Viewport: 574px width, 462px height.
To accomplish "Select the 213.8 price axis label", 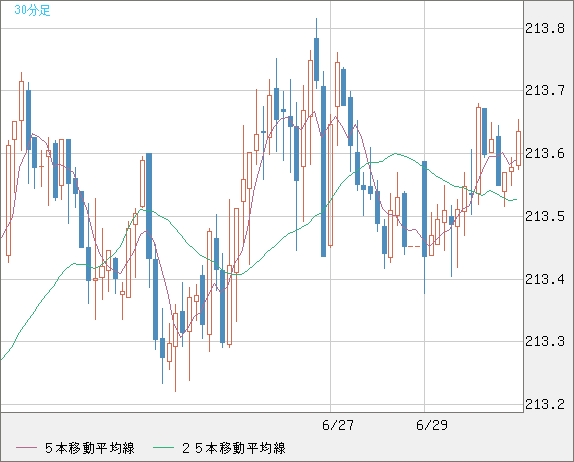I will pos(545,28).
